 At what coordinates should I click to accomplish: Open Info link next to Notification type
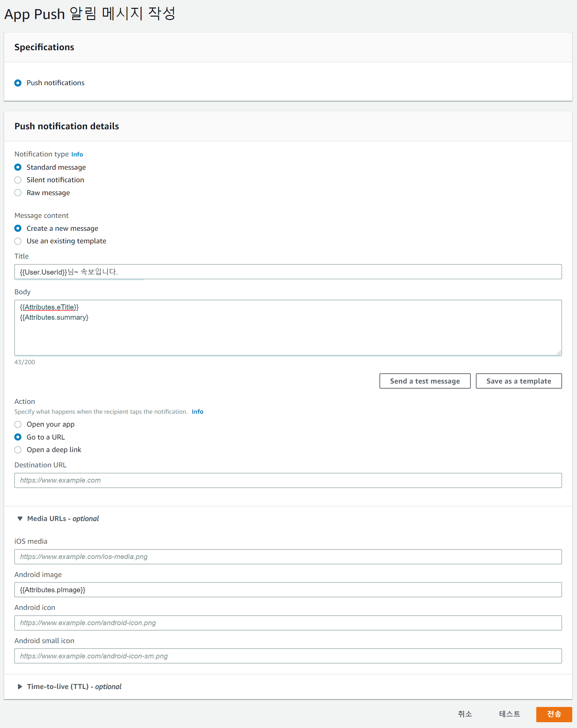pos(77,154)
